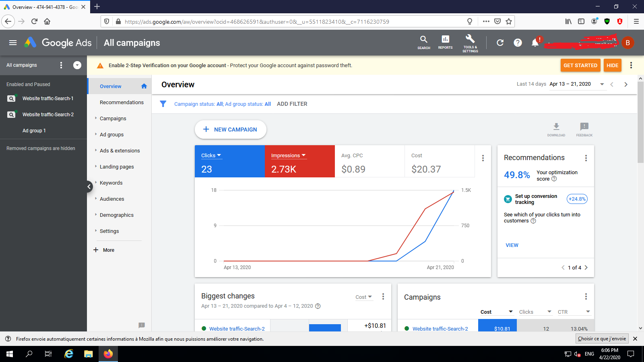Go to previous date range arrow
Screen dimensions: 644x362
coord(612,84)
